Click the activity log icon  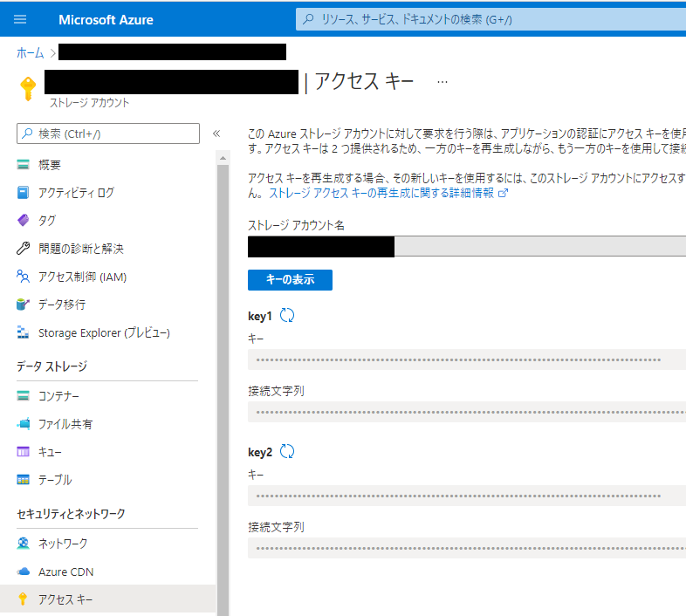click(x=23, y=193)
